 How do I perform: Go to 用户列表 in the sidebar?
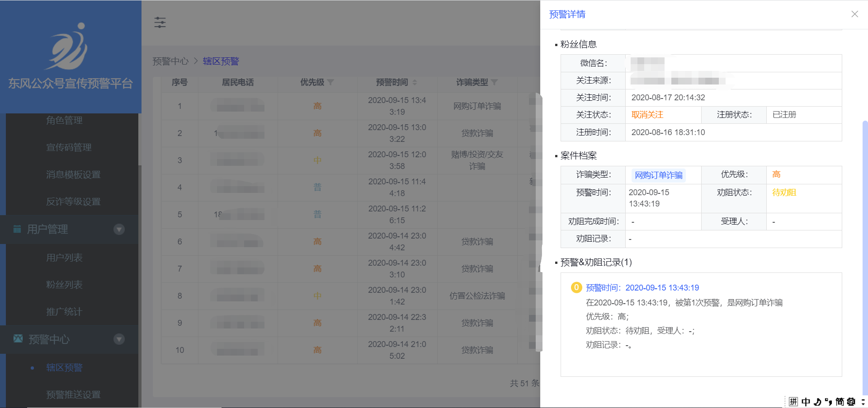pos(64,258)
